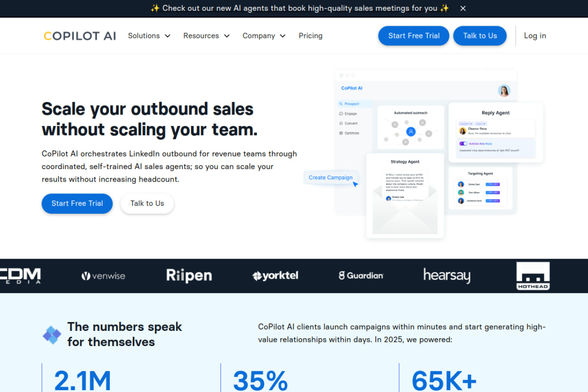Select Prospect in the dashboard preview sidebar
Screen dimensions: 588x392
pos(355,104)
